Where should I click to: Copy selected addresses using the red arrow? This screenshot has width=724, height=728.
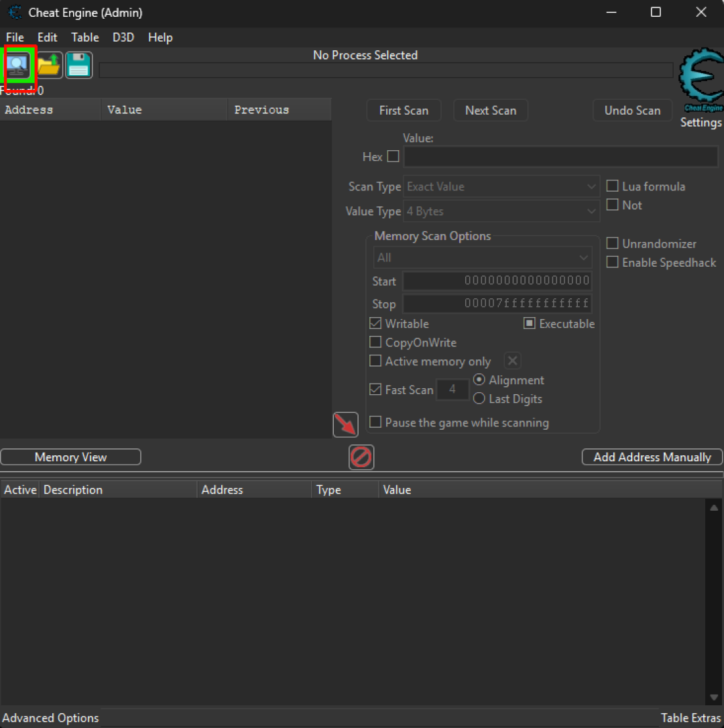345,424
